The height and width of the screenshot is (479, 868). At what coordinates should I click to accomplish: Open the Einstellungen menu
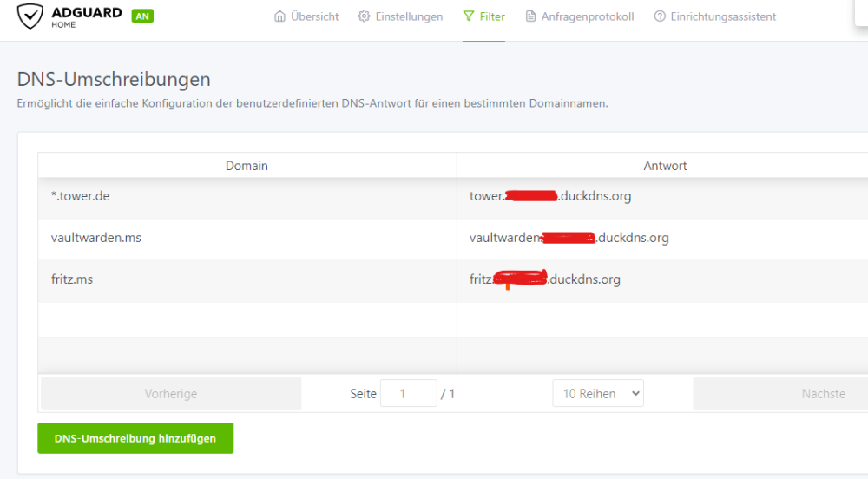(x=400, y=16)
